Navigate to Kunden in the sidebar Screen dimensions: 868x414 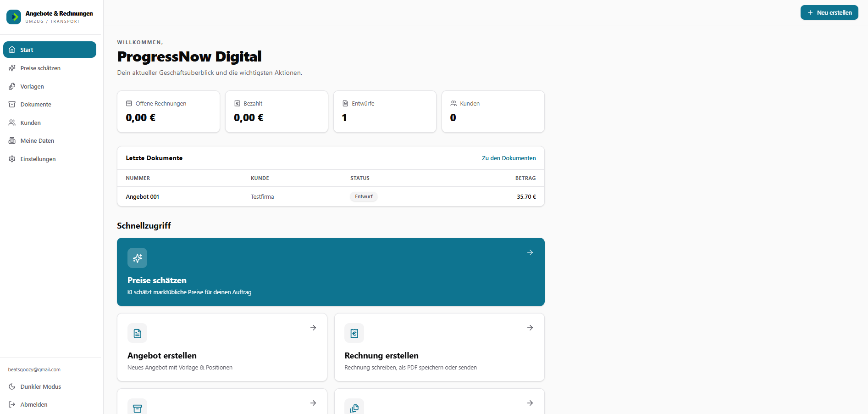50,123
